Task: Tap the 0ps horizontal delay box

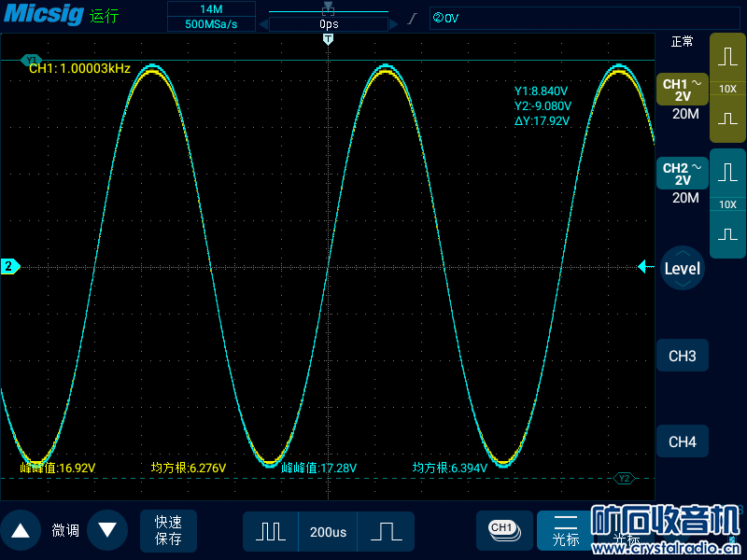Action: 329,24
